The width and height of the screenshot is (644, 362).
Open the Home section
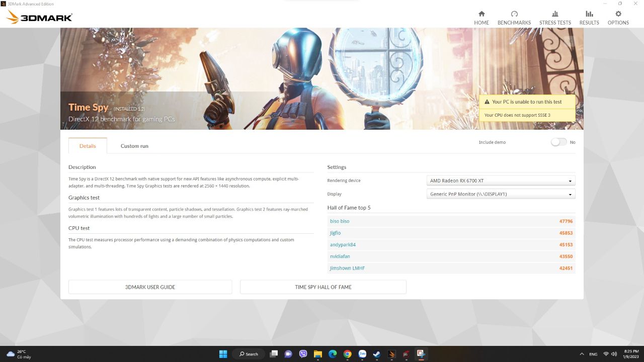pyautogui.click(x=481, y=18)
